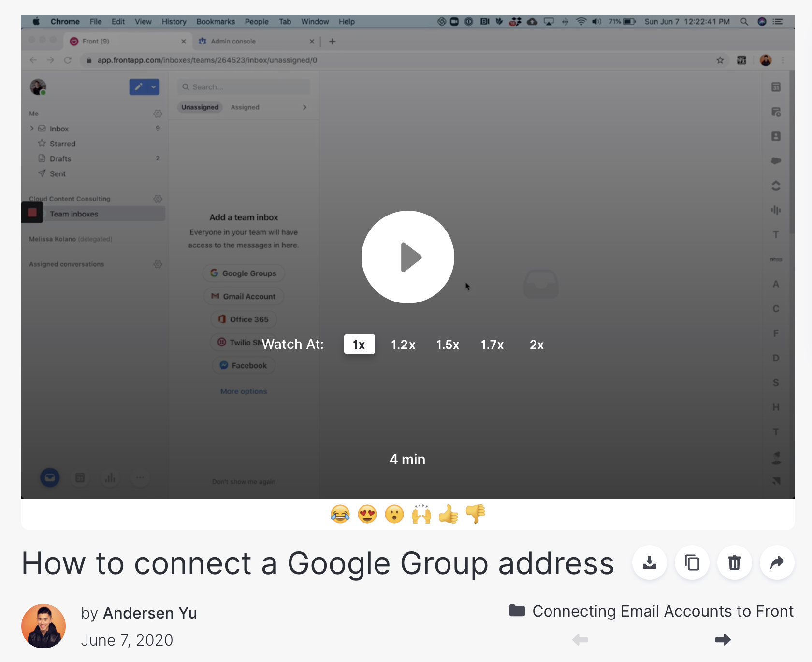Expand the filter chevron next to Assigned
Screen dimensions: 812x662
[x=304, y=107]
